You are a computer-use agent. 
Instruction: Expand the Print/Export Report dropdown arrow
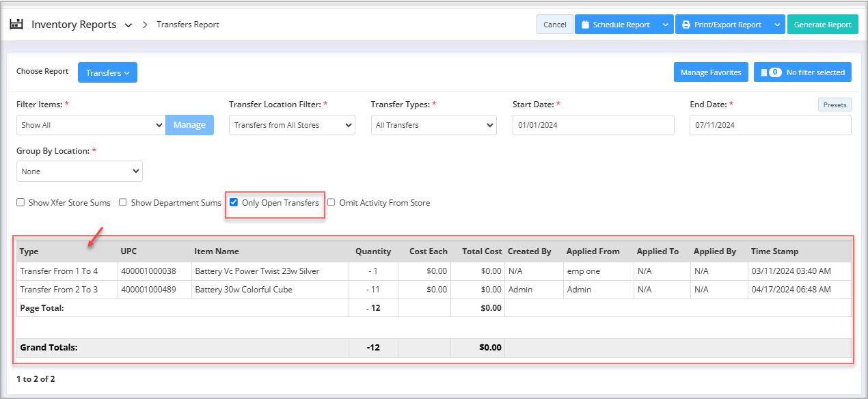tap(778, 25)
